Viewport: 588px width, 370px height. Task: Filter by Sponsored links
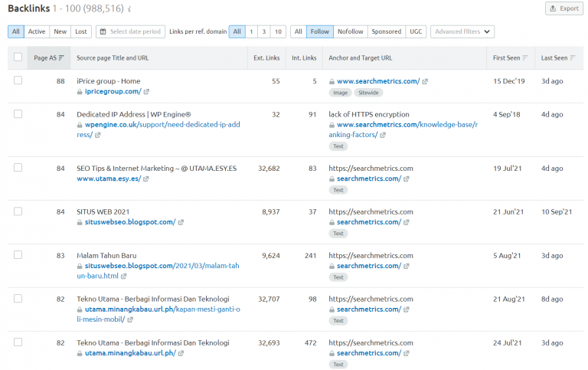click(386, 31)
